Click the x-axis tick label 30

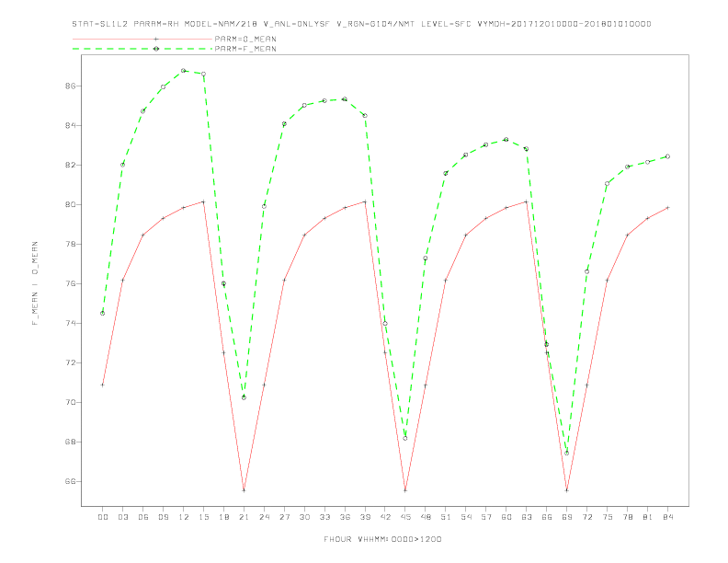tap(304, 517)
